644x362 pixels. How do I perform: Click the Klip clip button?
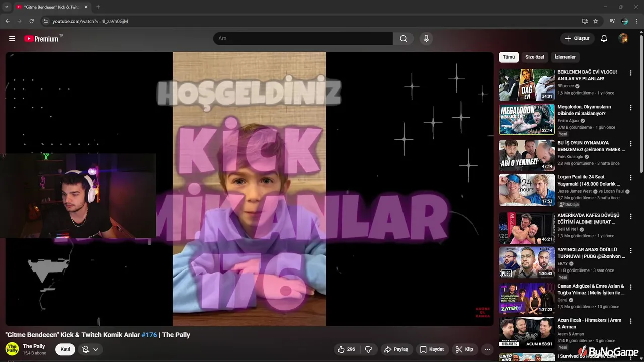click(464, 349)
